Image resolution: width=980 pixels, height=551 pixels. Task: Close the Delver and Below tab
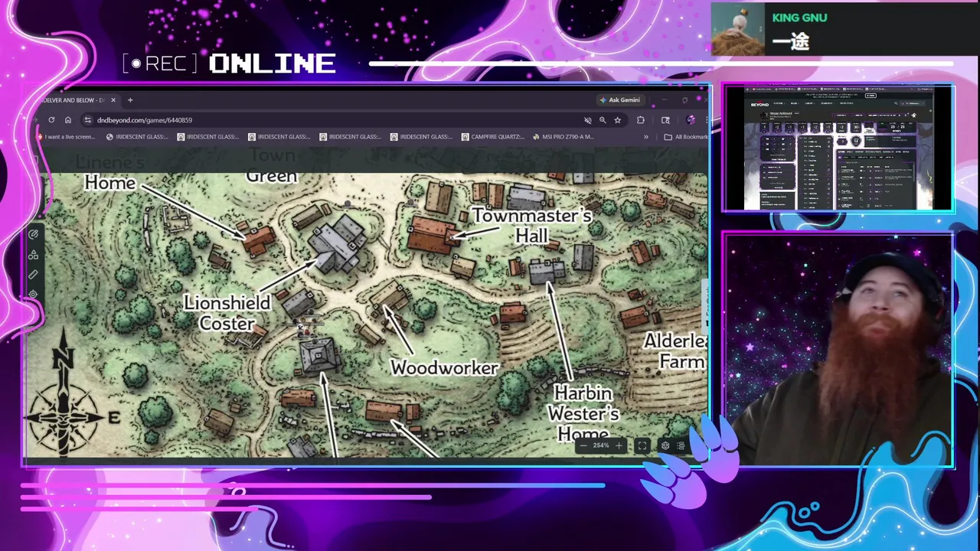pos(113,100)
